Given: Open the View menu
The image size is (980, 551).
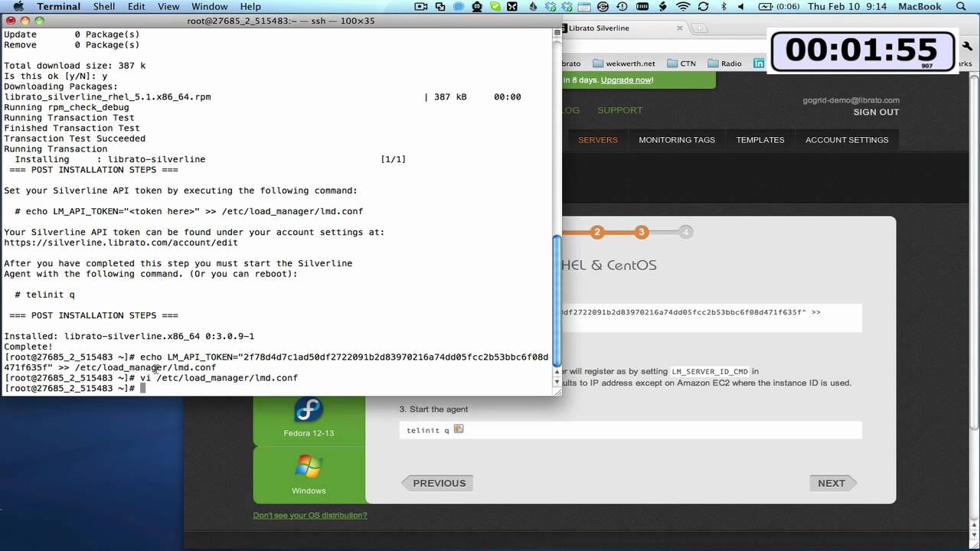Looking at the screenshot, I should click(168, 7).
